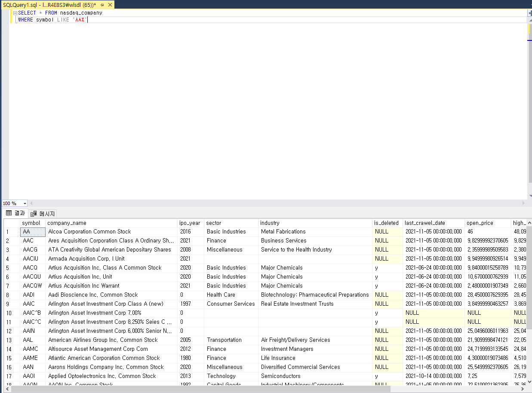This screenshot has height=393, width=532.
Task: Click Real Estate Investment Trusts cell
Action: [x=315, y=304]
